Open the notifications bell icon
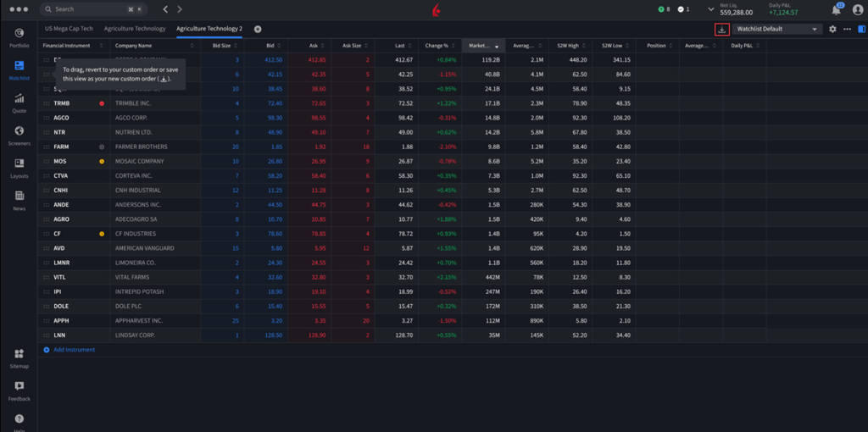Image resolution: width=868 pixels, height=432 pixels. (x=836, y=10)
